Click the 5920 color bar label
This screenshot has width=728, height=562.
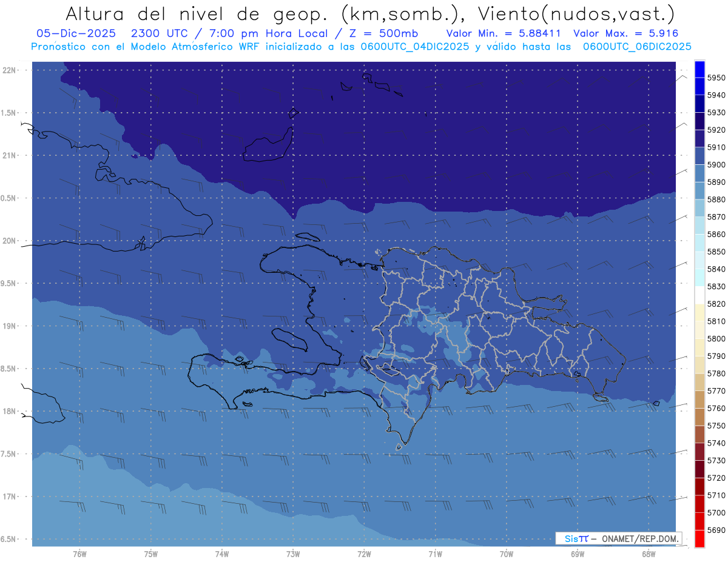(x=716, y=130)
